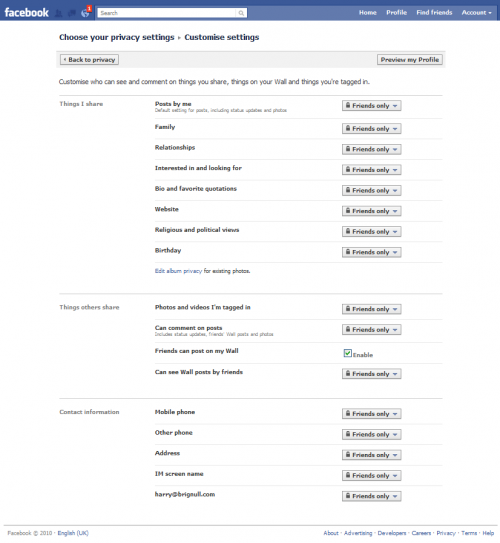This screenshot has height=543, width=500.
Task: Click into the Search field
Action: [x=167, y=13]
